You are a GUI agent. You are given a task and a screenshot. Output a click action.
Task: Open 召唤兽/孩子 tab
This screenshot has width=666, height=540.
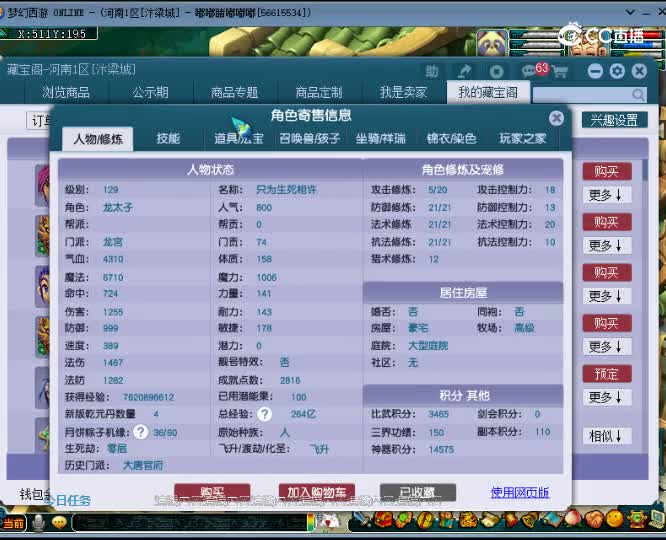tap(310, 139)
